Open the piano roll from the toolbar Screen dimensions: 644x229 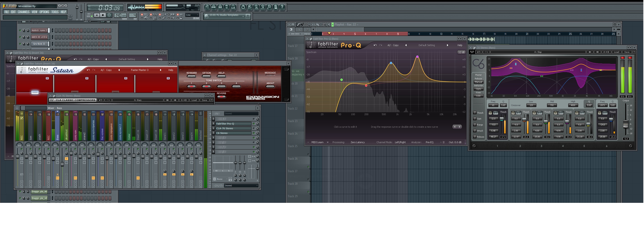tap(220, 7)
